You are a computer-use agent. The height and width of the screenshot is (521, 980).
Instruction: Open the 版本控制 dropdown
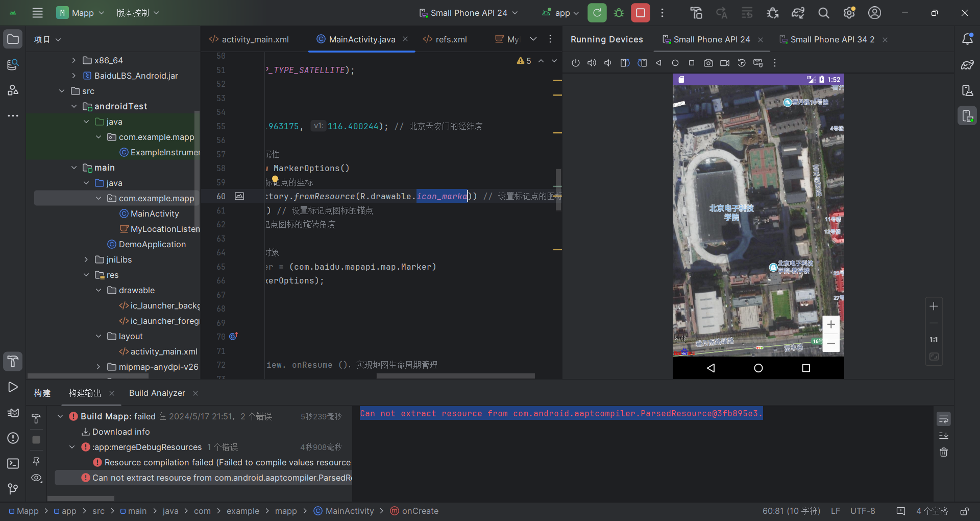coord(137,13)
